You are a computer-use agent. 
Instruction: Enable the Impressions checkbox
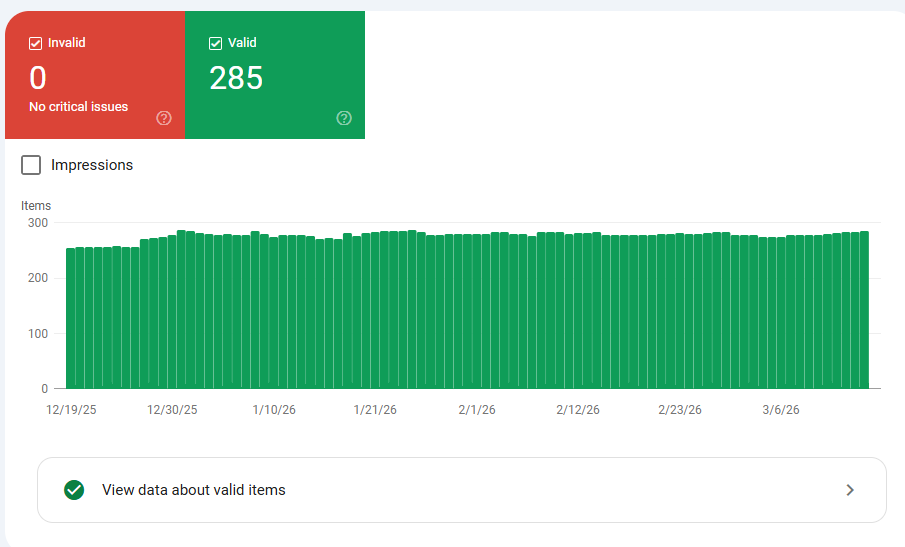tap(31, 165)
